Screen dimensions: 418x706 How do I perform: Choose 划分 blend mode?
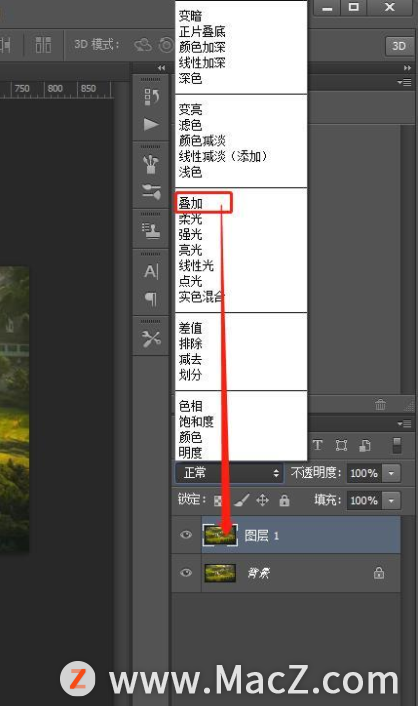pos(191,375)
